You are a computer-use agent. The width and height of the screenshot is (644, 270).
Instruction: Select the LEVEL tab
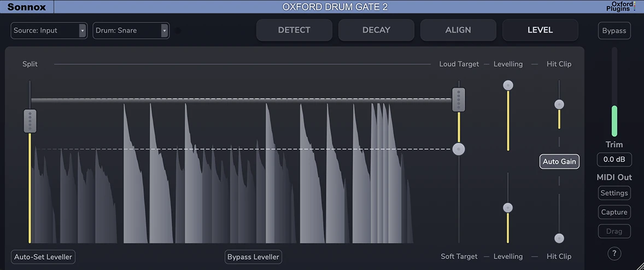click(540, 30)
